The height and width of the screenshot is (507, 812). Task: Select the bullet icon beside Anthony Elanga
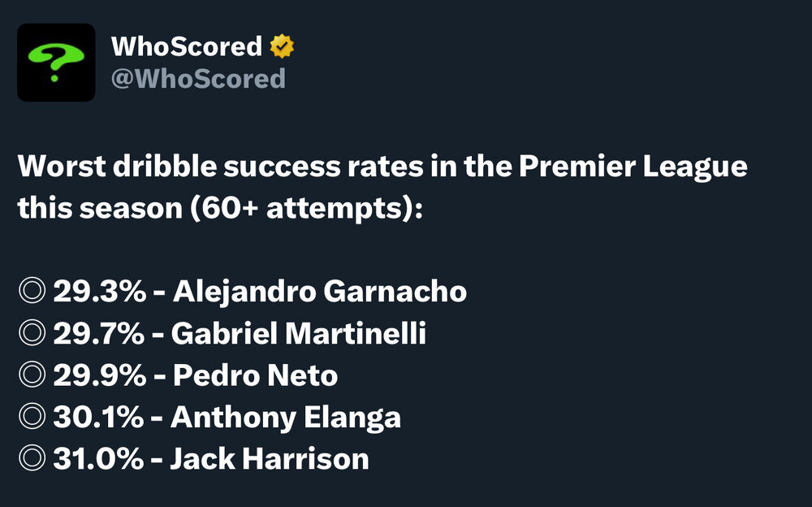(32, 416)
